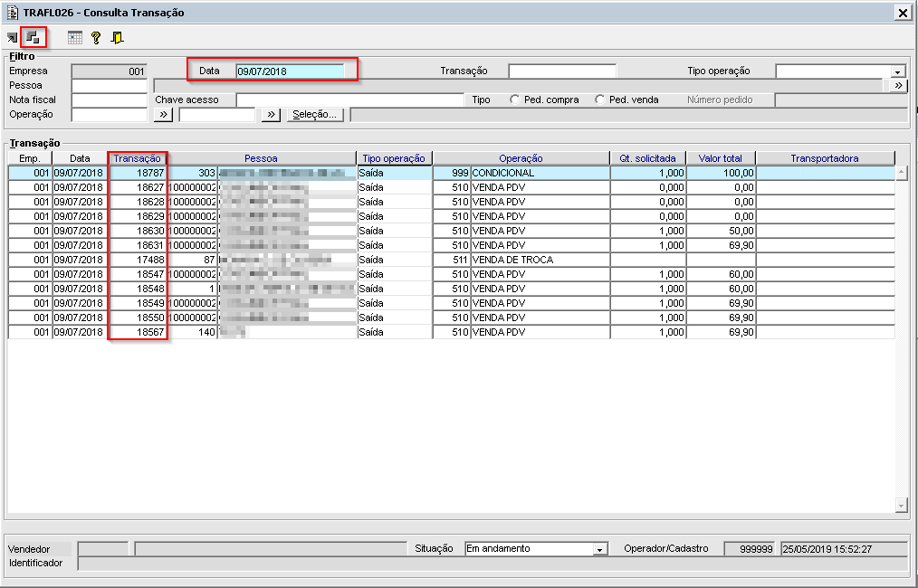Select transaction cell 18547
The height and width of the screenshot is (588, 918).
138,274
